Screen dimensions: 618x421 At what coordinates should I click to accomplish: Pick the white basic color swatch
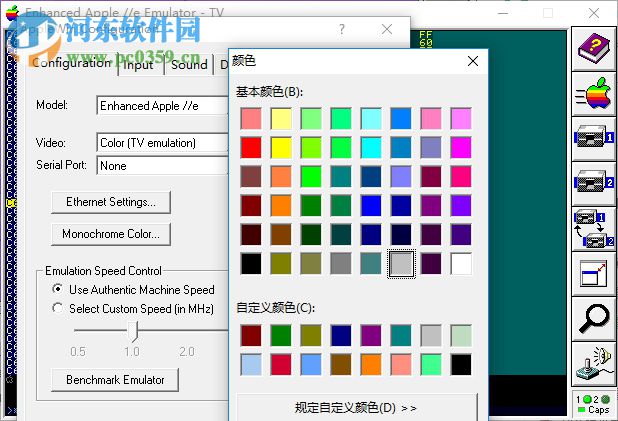tap(461, 264)
